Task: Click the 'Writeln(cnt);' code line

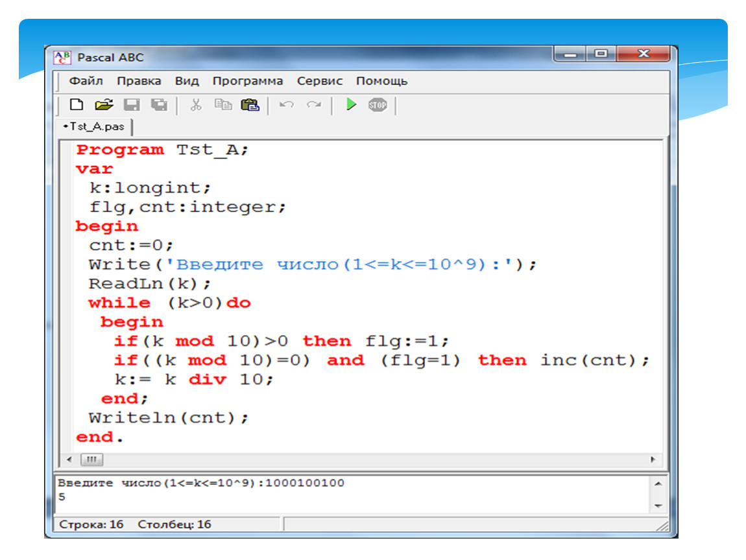Action: [x=169, y=418]
